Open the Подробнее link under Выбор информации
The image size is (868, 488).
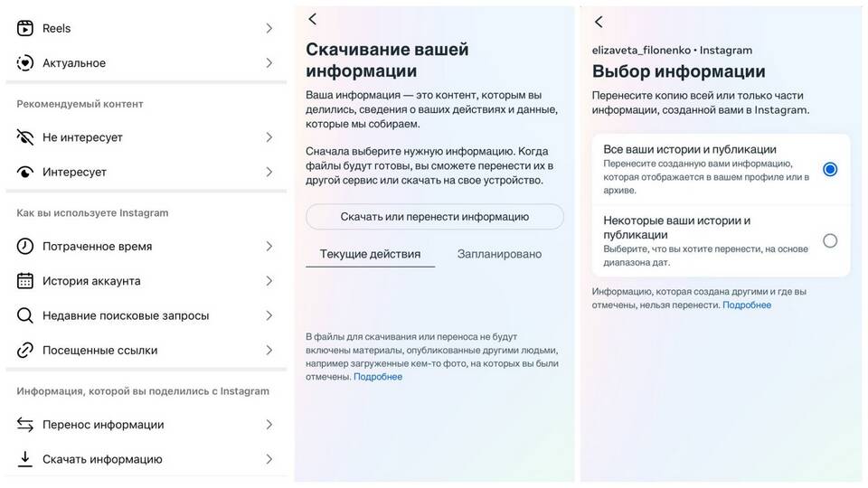coord(747,305)
